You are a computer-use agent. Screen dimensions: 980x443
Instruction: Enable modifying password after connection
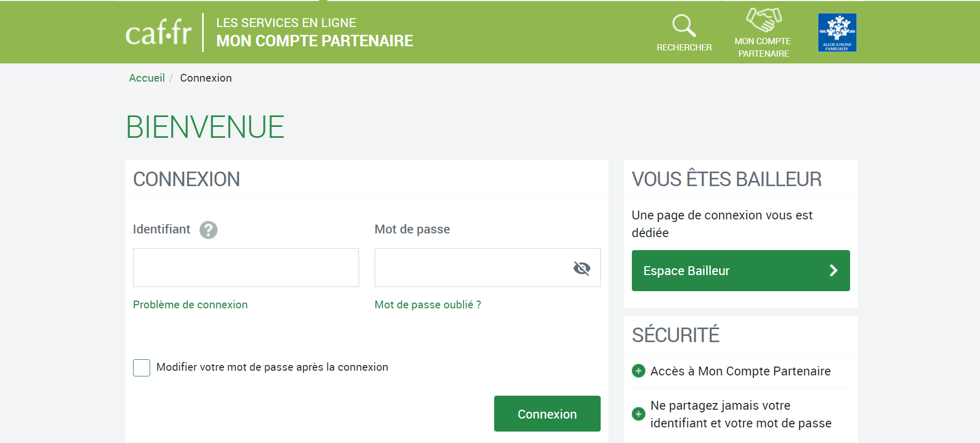[141, 367]
